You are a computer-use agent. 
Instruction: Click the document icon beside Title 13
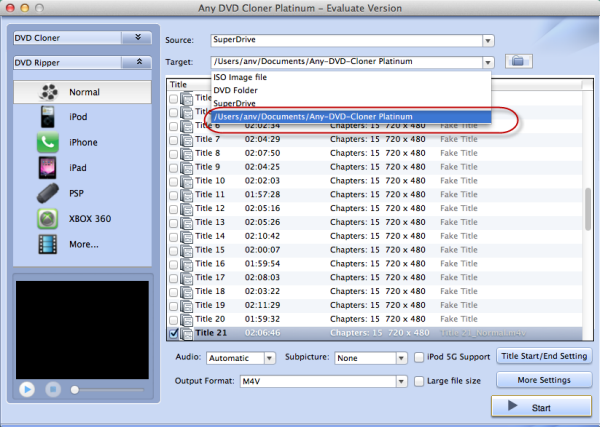tap(187, 223)
